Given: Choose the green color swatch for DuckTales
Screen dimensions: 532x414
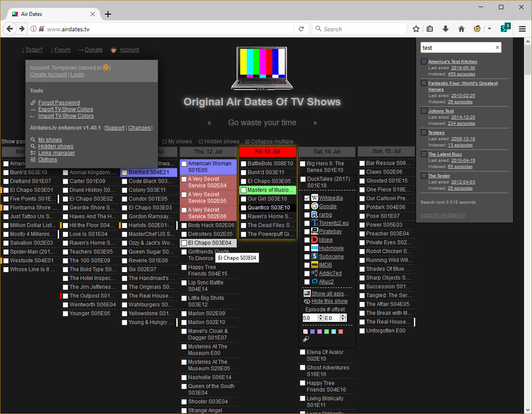Looking at the screenshot, I should pyautogui.click(x=327, y=332).
